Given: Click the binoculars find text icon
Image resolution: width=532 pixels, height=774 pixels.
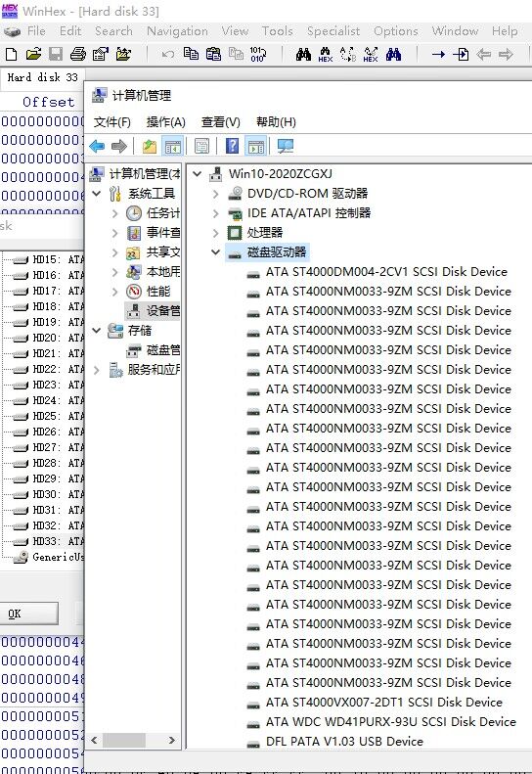Looking at the screenshot, I should point(303,54).
